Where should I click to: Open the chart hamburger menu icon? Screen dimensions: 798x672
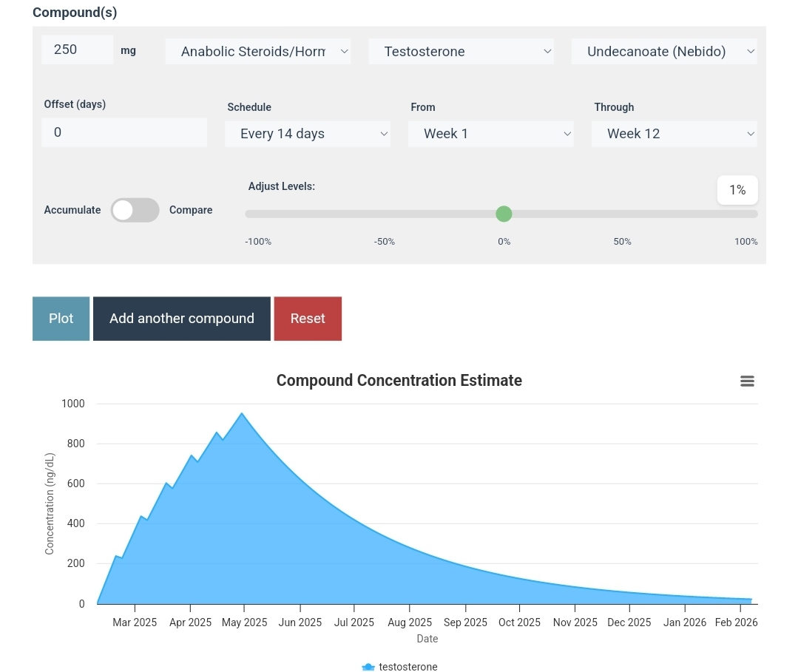(747, 381)
